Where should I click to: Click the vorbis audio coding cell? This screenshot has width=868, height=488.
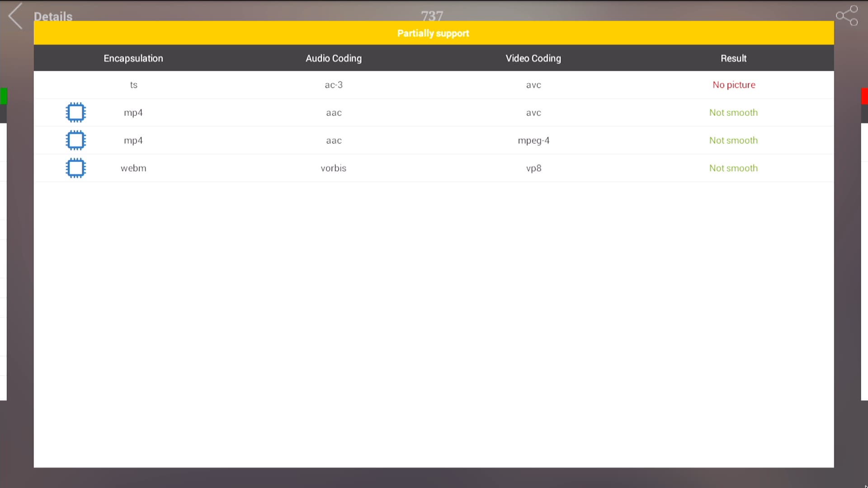click(333, 168)
